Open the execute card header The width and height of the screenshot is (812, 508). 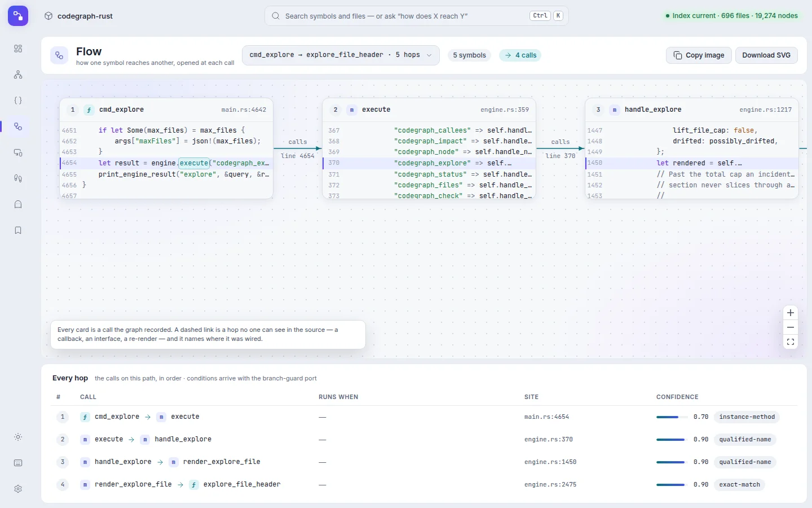pos(429,110)
